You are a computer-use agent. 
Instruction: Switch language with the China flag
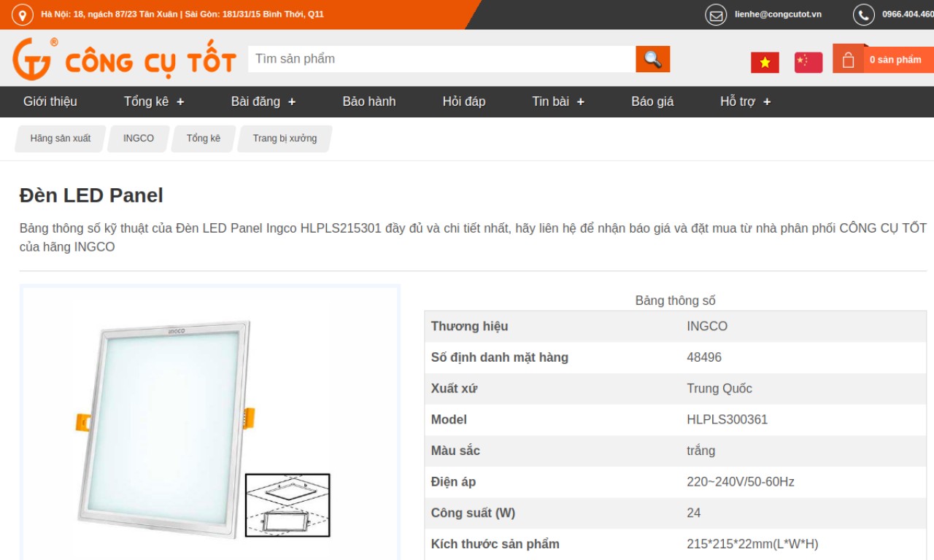808,63
